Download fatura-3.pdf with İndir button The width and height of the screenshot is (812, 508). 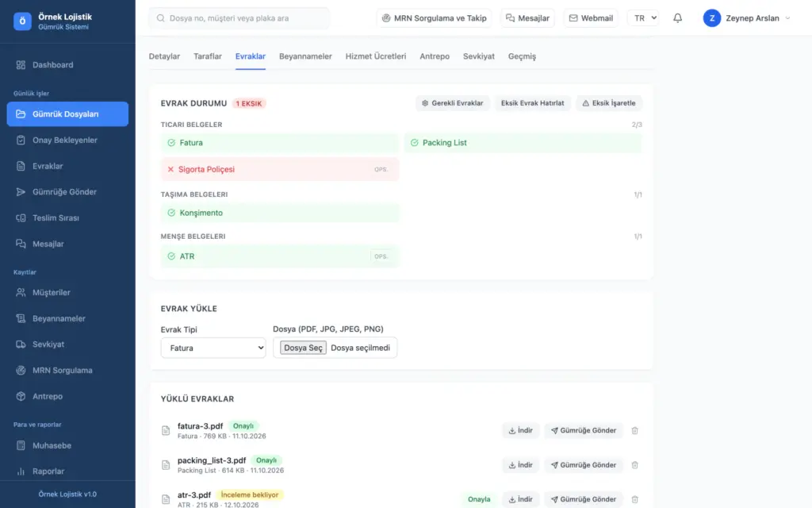click(520, 430)
